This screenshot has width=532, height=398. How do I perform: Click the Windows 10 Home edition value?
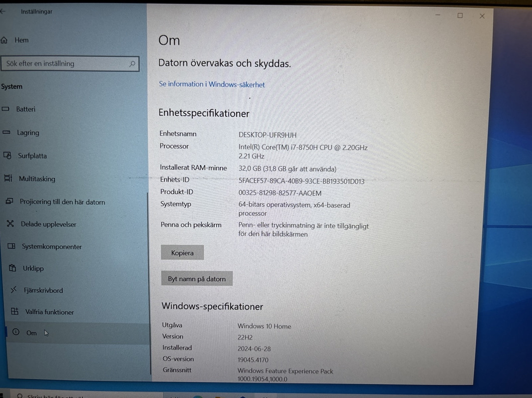[x=264, y=326]
